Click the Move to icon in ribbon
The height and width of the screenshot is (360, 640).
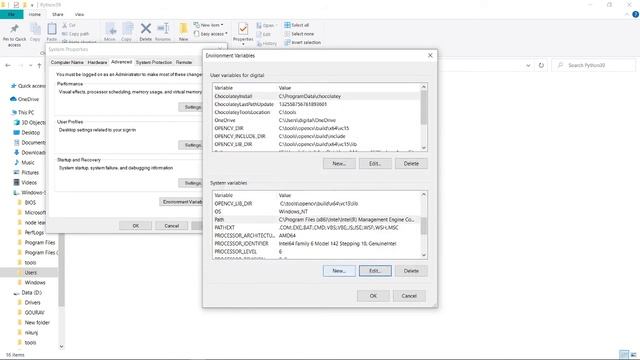[110, 29]
